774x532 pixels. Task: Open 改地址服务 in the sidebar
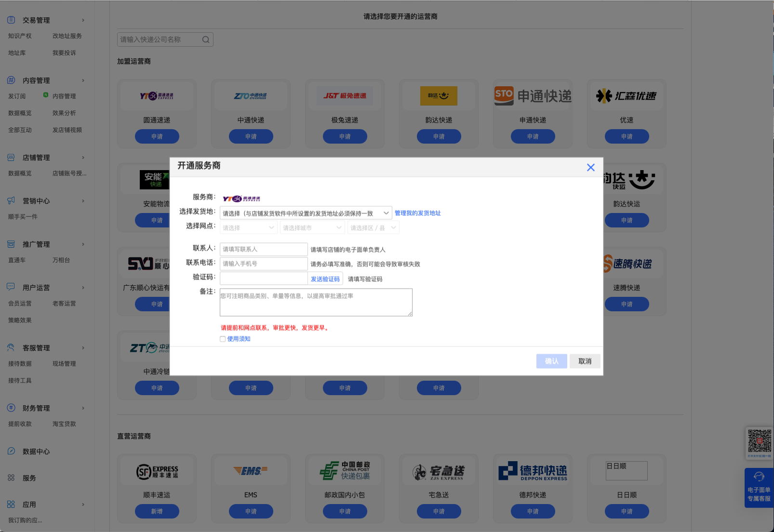67,36
